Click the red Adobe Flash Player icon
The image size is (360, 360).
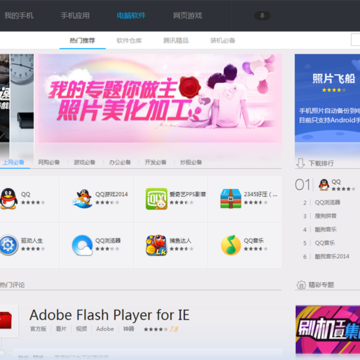point(6,319)
